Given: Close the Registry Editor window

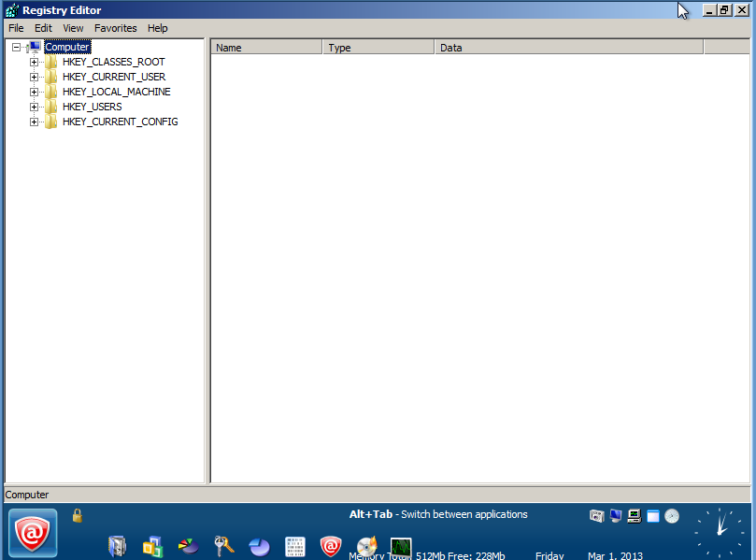Looking at the screenshot, I should click(742, 10).
